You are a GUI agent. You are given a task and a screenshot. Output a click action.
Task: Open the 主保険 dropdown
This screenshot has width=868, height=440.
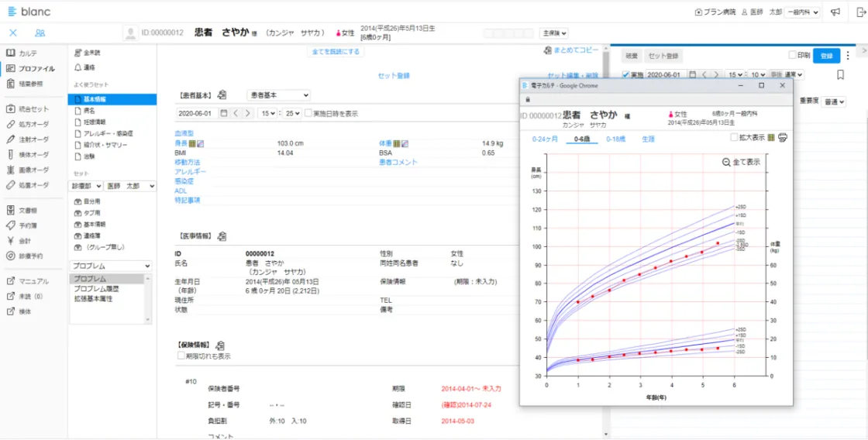[554, 33]
